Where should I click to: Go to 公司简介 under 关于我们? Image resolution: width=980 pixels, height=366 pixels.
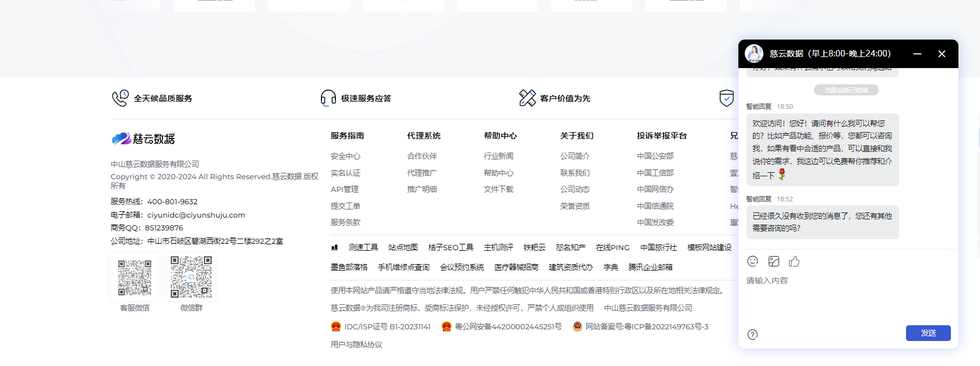point(575,156)
